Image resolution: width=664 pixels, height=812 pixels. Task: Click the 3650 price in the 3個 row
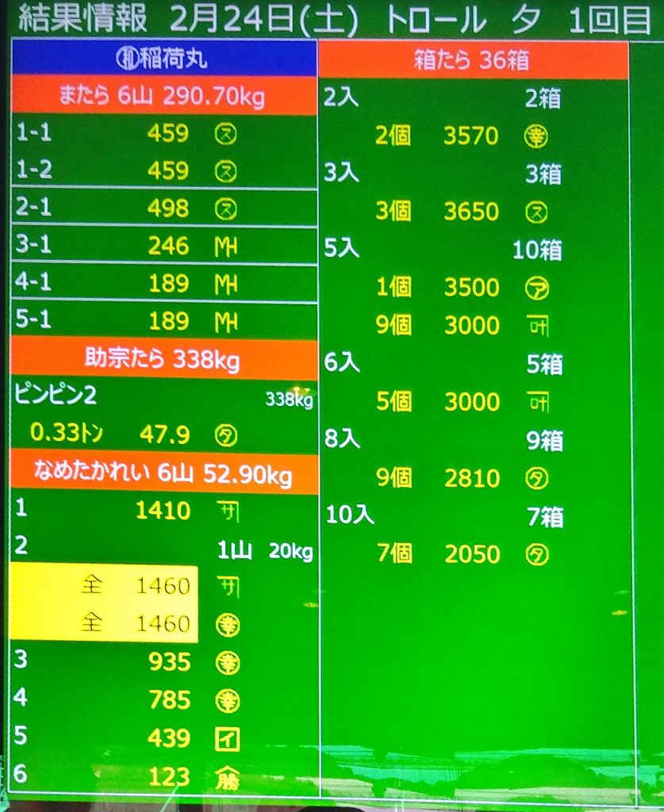(470, 213)
